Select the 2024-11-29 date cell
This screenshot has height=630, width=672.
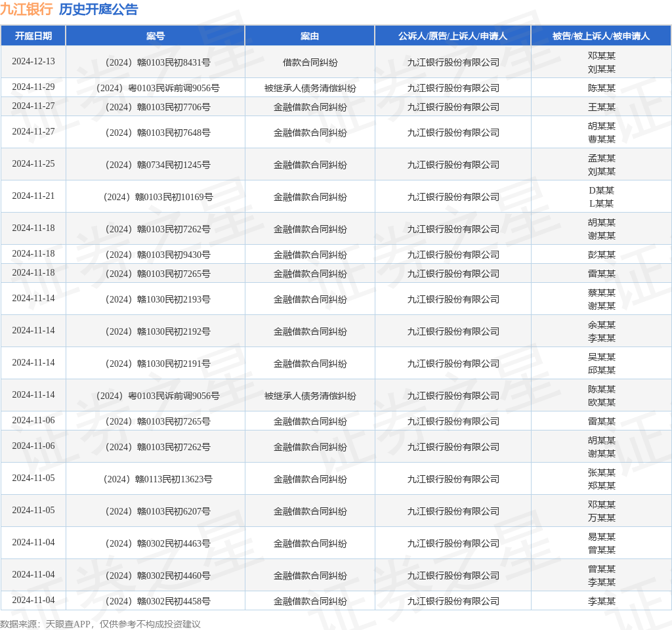point(33,87)
